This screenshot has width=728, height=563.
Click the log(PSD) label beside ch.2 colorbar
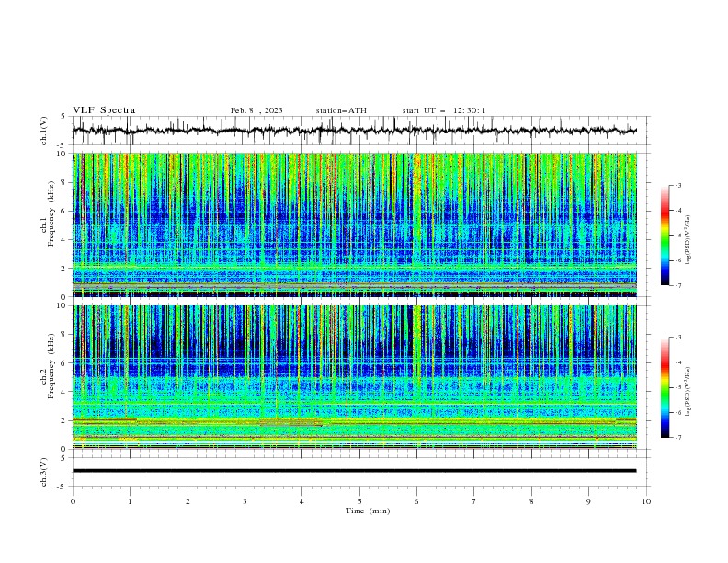pos(688,392)
